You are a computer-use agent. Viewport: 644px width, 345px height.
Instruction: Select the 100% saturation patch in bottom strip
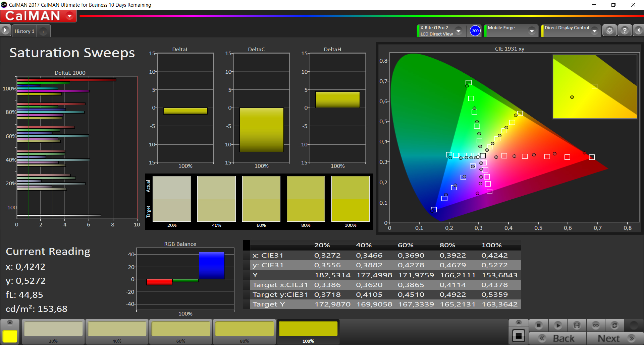coord(308,332)
